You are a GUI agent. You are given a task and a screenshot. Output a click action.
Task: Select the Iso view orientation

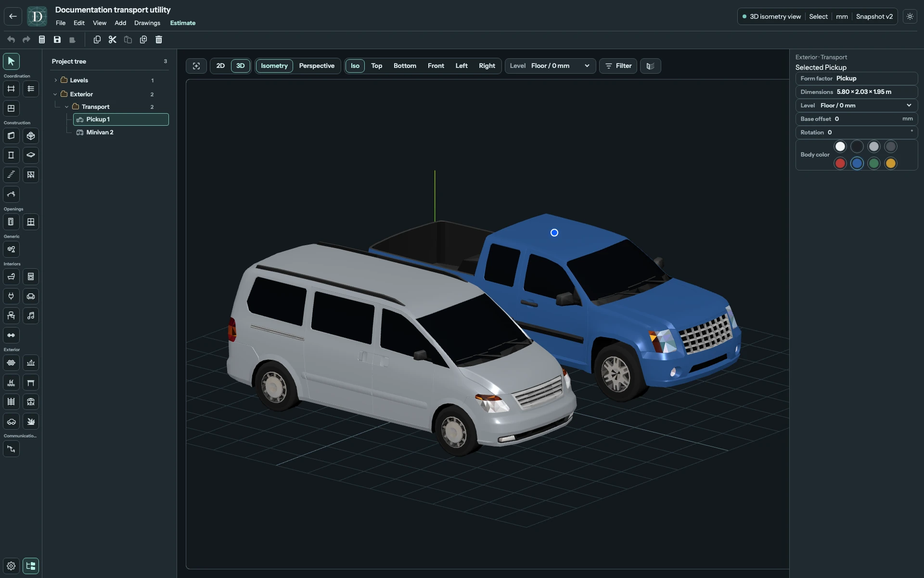pyautogui.click(x=355, y=66)
